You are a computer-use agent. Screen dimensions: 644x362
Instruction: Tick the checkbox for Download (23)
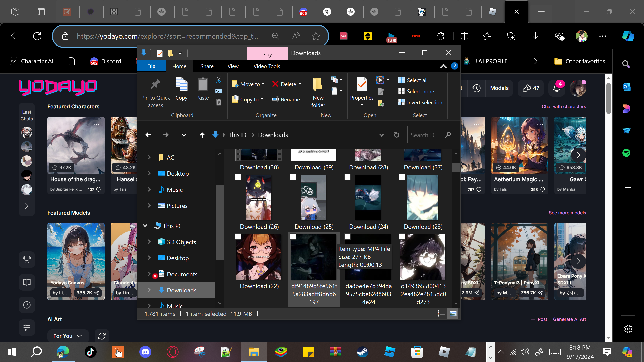[402, 177]
